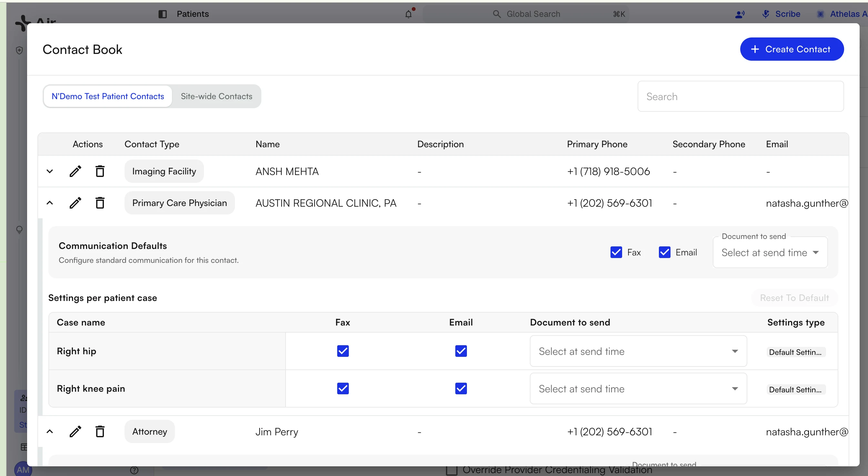Click the Create Contact button

[792, 49]
